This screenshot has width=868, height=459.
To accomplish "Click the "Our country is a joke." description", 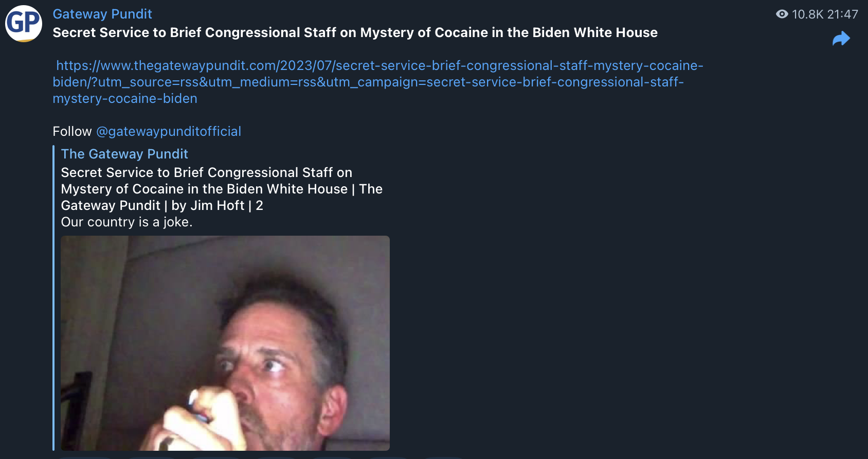I will point(126,222).
